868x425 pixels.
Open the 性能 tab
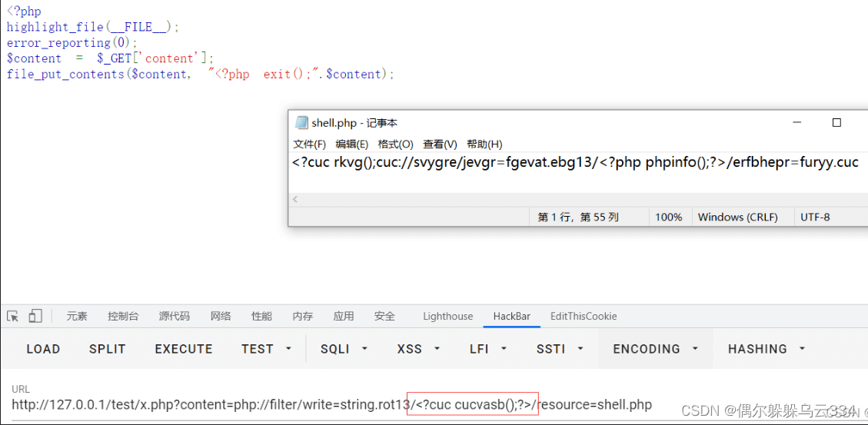tap(261, 317)
